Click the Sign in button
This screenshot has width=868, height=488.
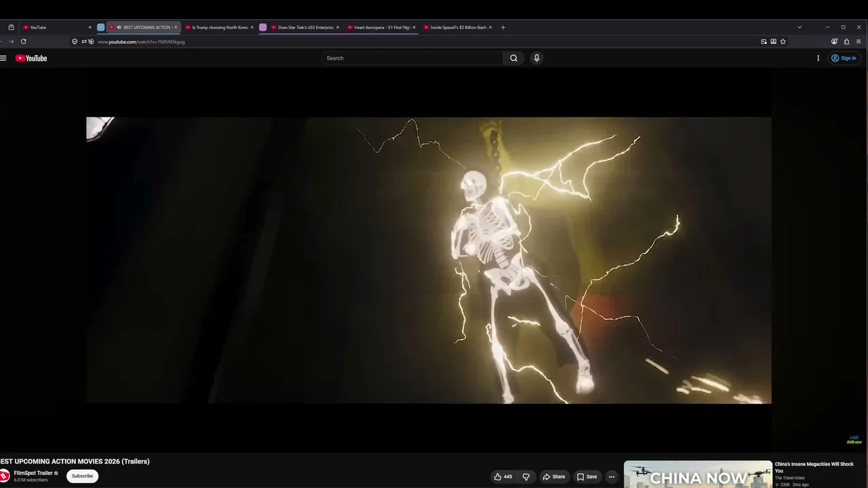click(x=844, y=58)
